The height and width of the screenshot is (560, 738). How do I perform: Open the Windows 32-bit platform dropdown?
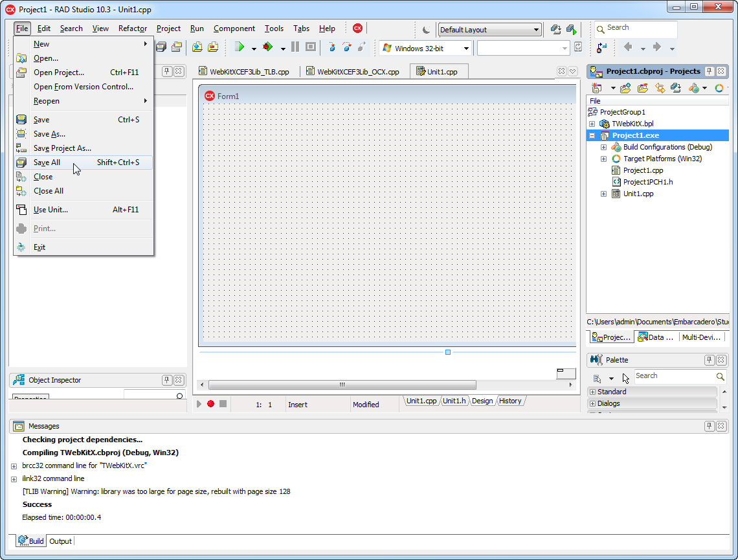click(x=425, y=48)
